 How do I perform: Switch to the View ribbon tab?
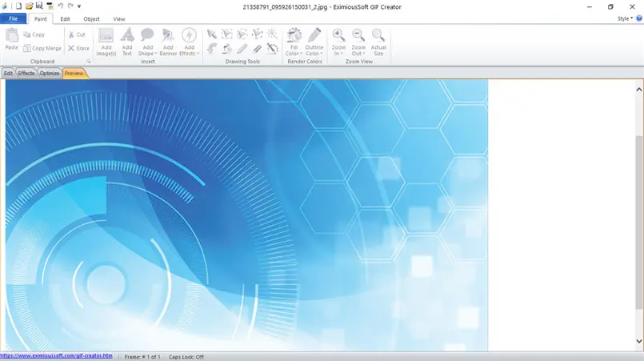click(119, 19)
